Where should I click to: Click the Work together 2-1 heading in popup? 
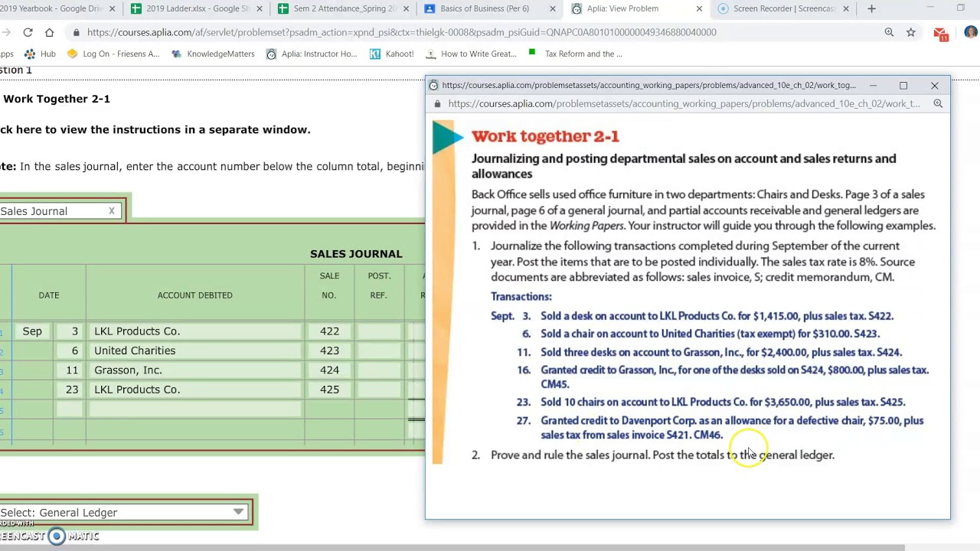(545, 136)
